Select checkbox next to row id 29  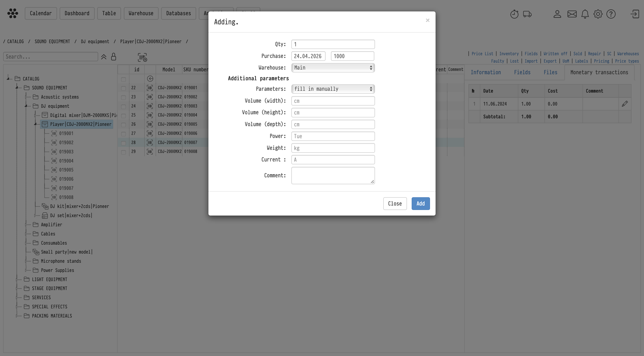(x=123, y=152)
